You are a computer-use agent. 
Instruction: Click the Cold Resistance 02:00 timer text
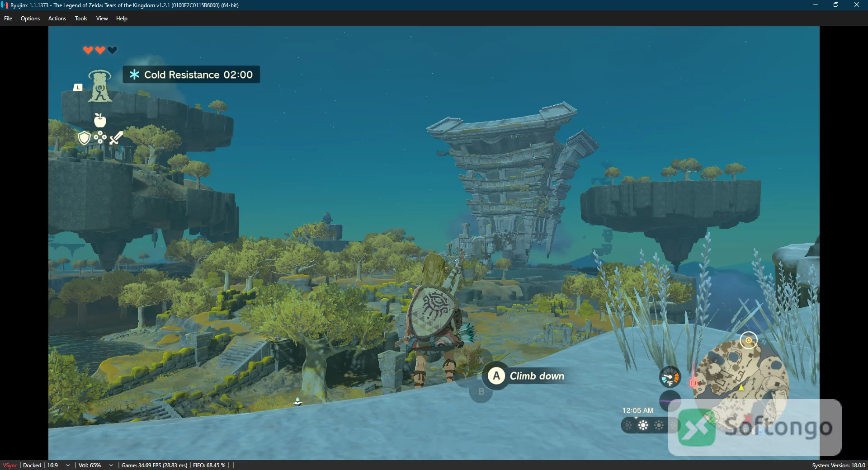198,75
